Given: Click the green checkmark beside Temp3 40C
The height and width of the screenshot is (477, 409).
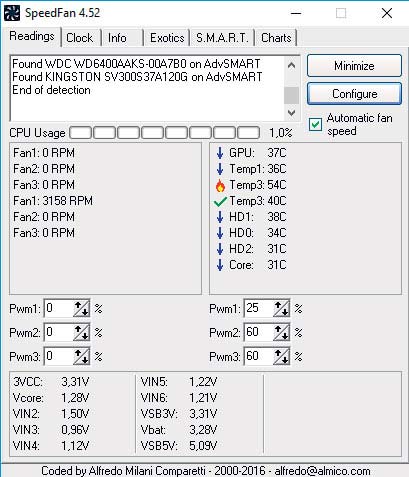Looking at the screenshot, I should 220,201.
